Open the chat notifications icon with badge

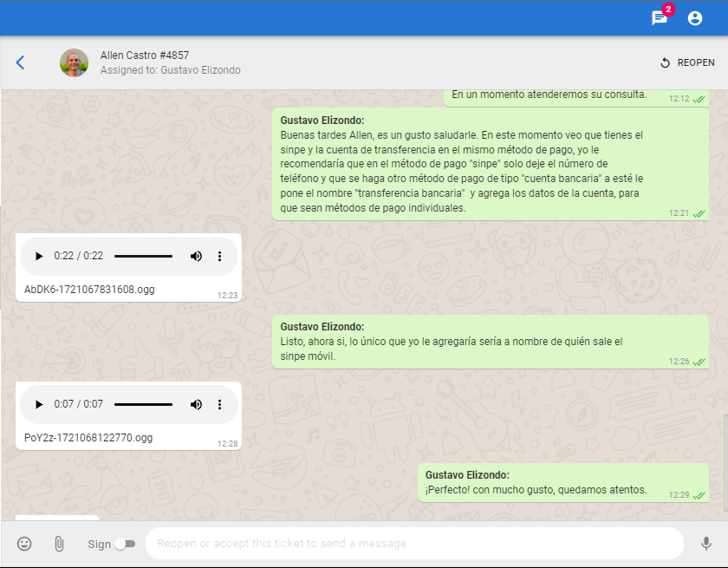660,18
